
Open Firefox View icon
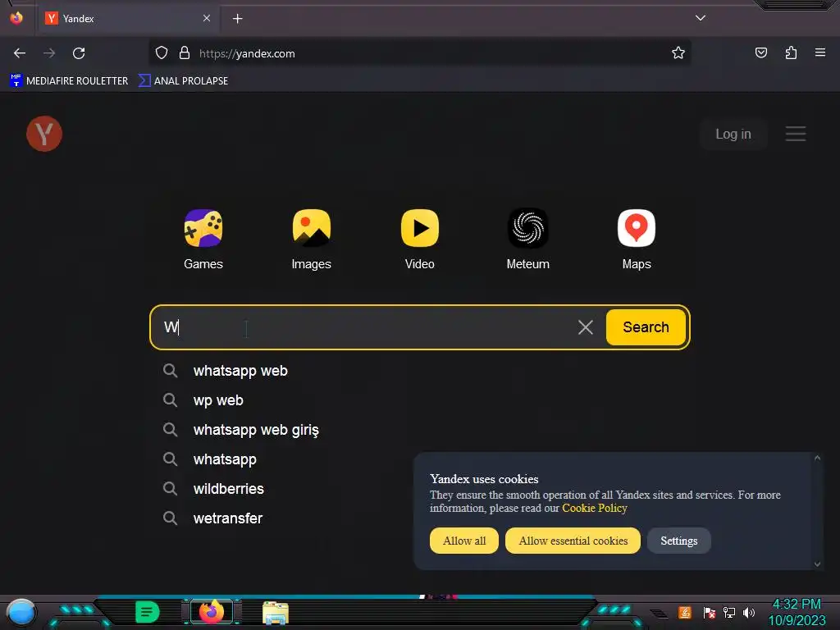click(16, 18)
